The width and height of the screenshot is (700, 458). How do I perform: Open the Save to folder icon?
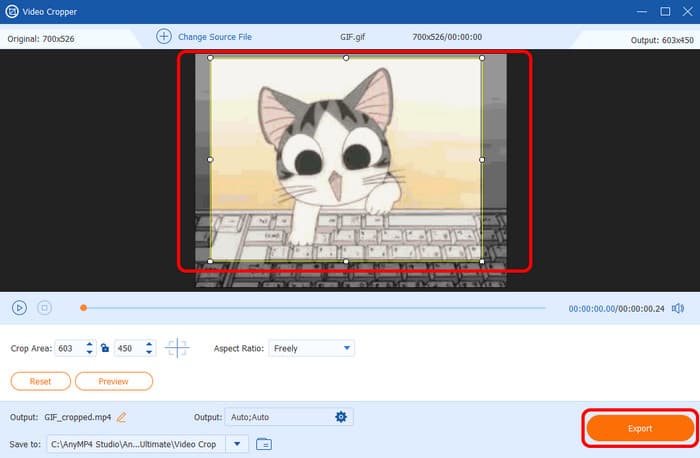(264, 444)
